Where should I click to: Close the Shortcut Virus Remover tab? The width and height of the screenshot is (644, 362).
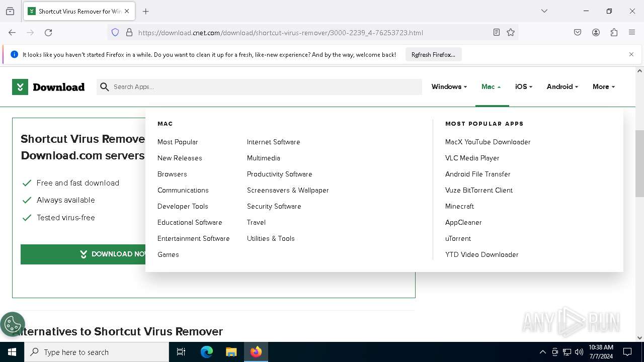pyautogui.click(x=127, y=11)
